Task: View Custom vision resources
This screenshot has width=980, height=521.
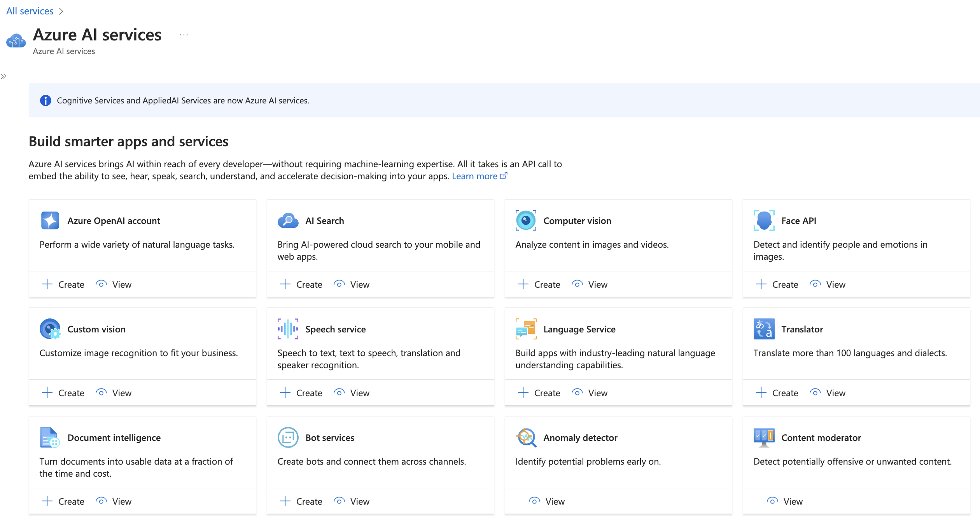Action: point(114,393)
